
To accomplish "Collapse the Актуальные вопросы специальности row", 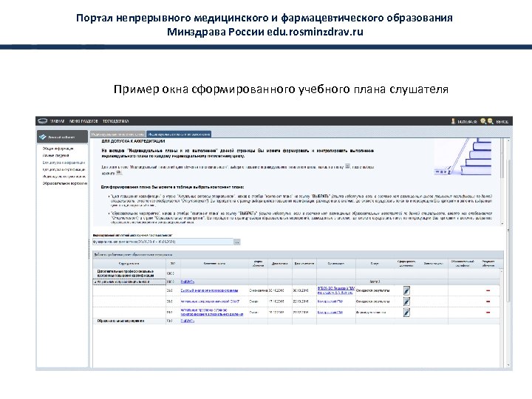I will (95, 282).
